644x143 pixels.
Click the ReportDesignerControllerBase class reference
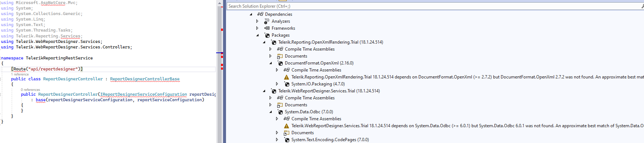tap(145, 79)
